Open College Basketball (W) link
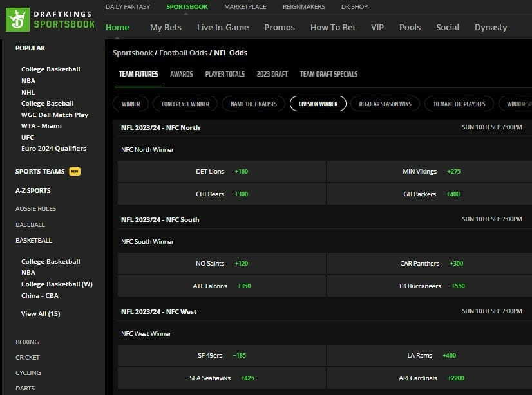 click(57, 284)
